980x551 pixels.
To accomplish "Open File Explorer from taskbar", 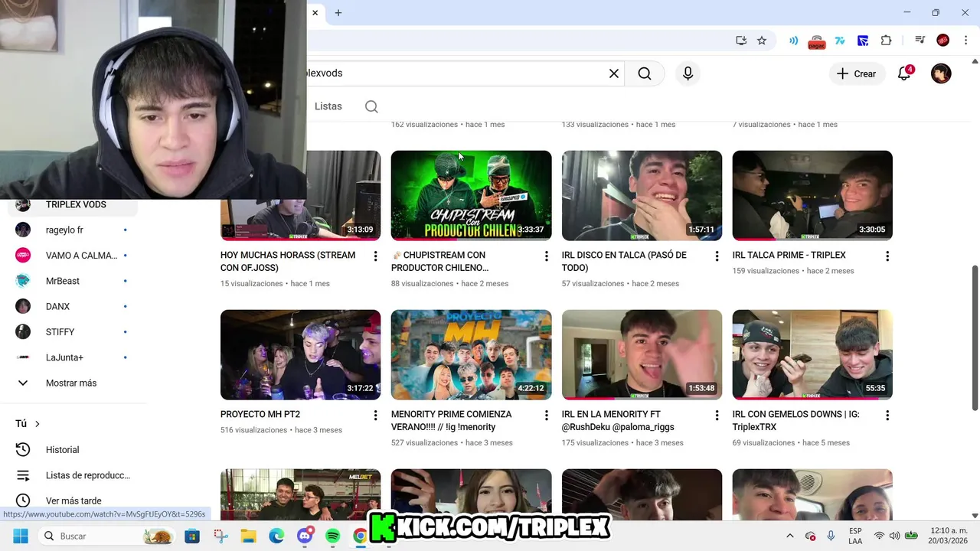I will tap(249, 536).
